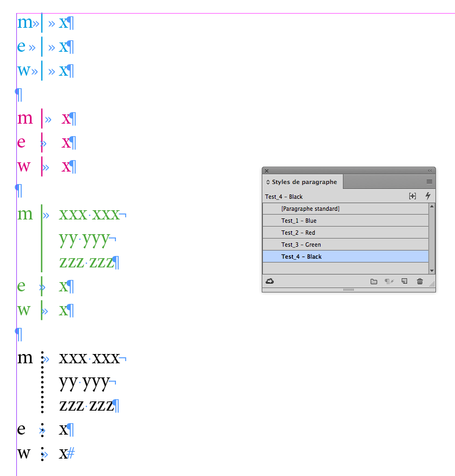
Task: Click the black text zzz·zzz
Action: point(86,406)
